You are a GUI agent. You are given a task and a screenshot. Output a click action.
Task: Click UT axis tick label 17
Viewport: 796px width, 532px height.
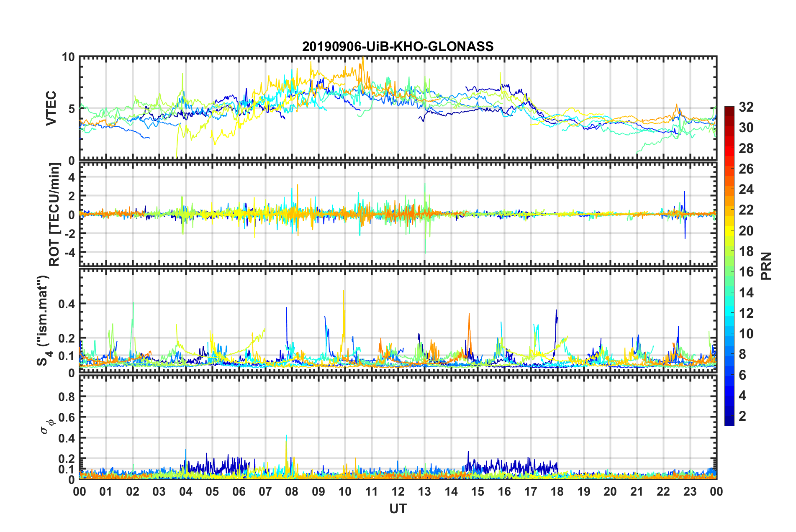(x=531, y=491)
